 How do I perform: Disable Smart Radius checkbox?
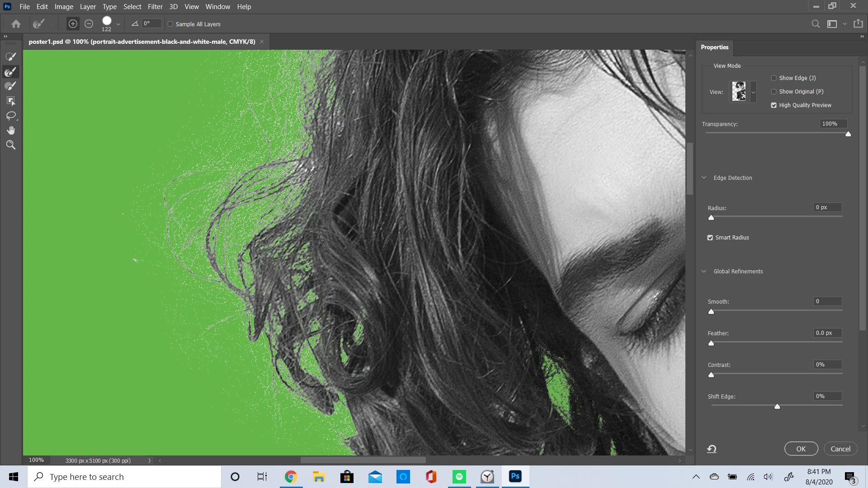(x=710, y=238)
